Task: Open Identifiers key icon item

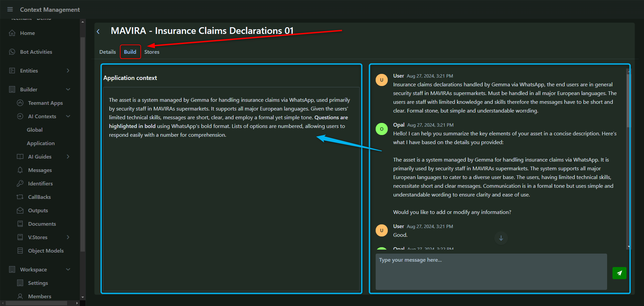Action: click(40, 183)
